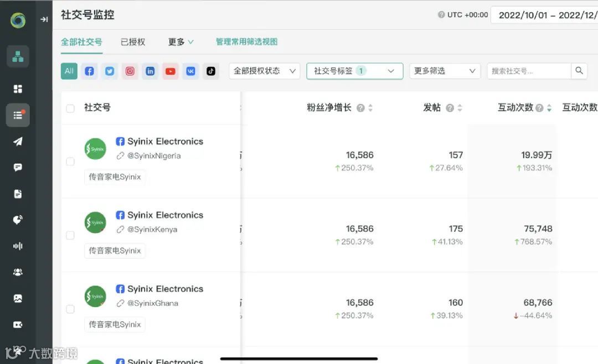Click the app logo in sidebar
The height and width of the screenshot is (364, 598).
(x=18, y=20)
